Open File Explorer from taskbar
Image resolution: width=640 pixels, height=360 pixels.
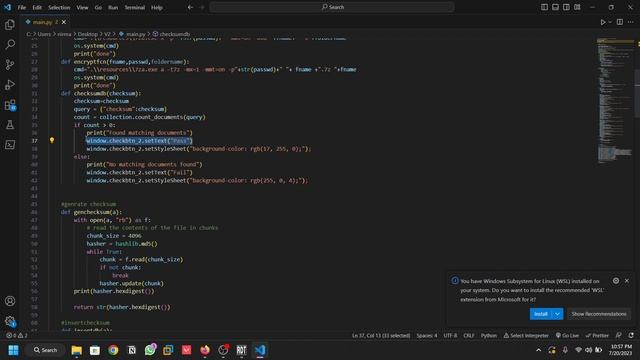point(76,350)
